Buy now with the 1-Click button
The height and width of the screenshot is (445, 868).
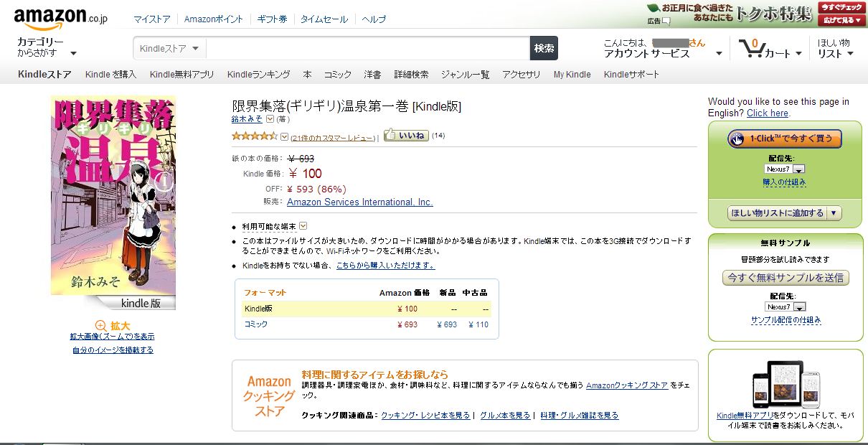point(785,139)
